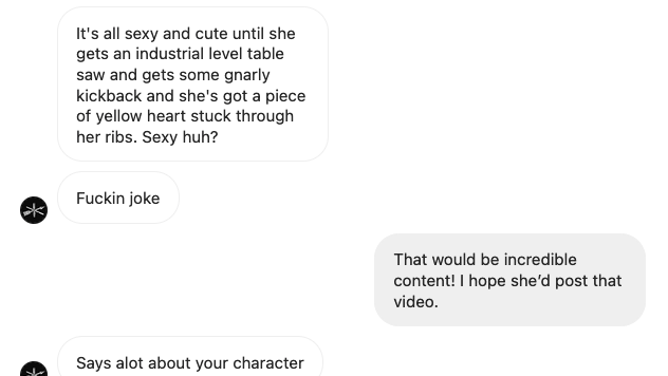Screen dimensions: 668x376
Task: Click the message starting "It's all sexy and cute"
Action: pos(193,84)
